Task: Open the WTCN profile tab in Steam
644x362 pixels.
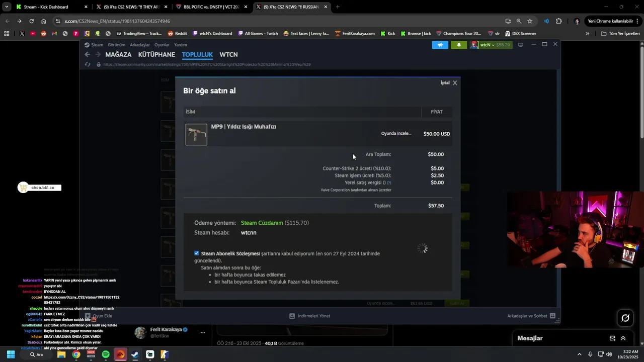Action: pyautogui.click(x=228, y=54)
